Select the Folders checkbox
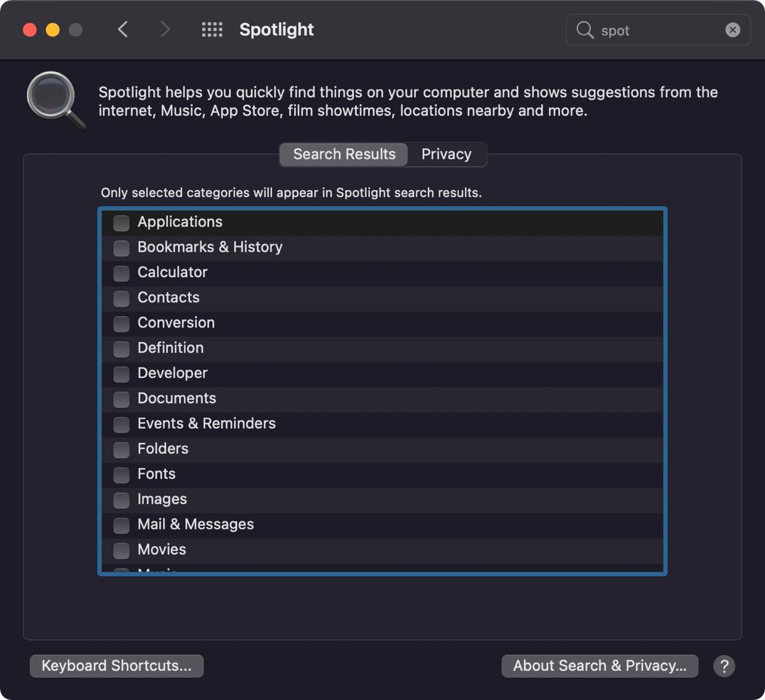The width and height of the screenshot is (765, 700). click(121, 450)
